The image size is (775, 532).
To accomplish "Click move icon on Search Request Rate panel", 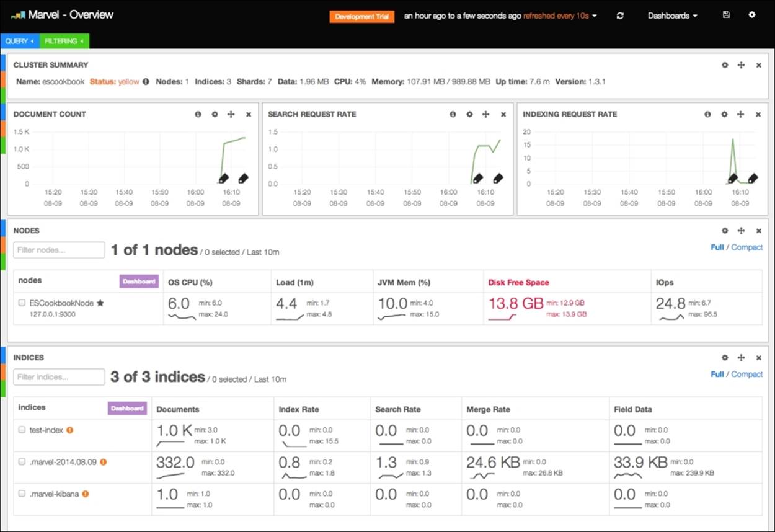I will (486, 115).
